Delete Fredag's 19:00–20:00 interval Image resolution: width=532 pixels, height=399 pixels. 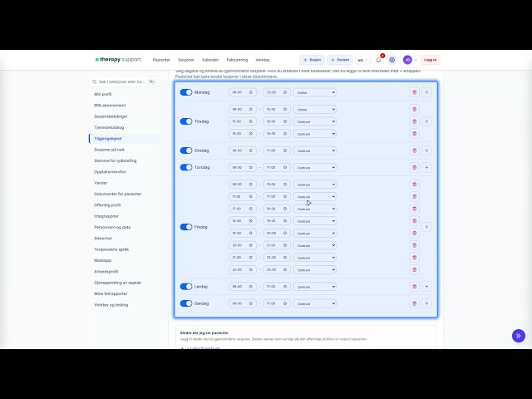click(414, 233)
